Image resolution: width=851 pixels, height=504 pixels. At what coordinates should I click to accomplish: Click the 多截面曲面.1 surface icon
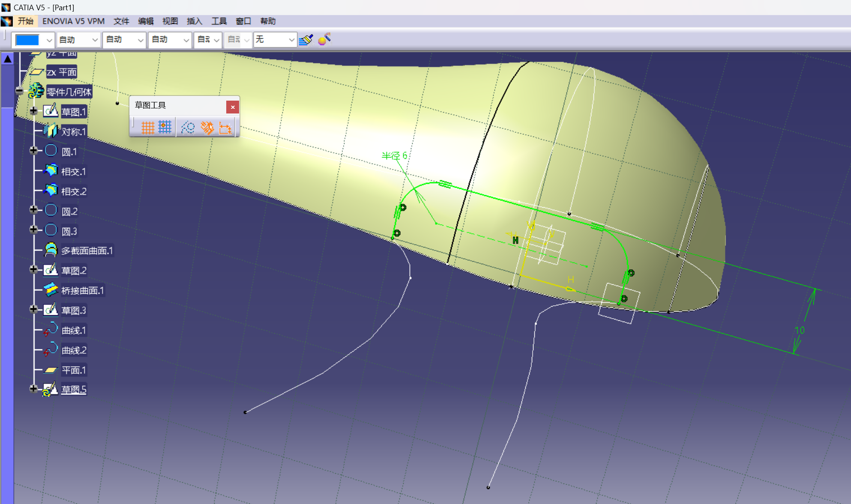click(x=51, y=250)
